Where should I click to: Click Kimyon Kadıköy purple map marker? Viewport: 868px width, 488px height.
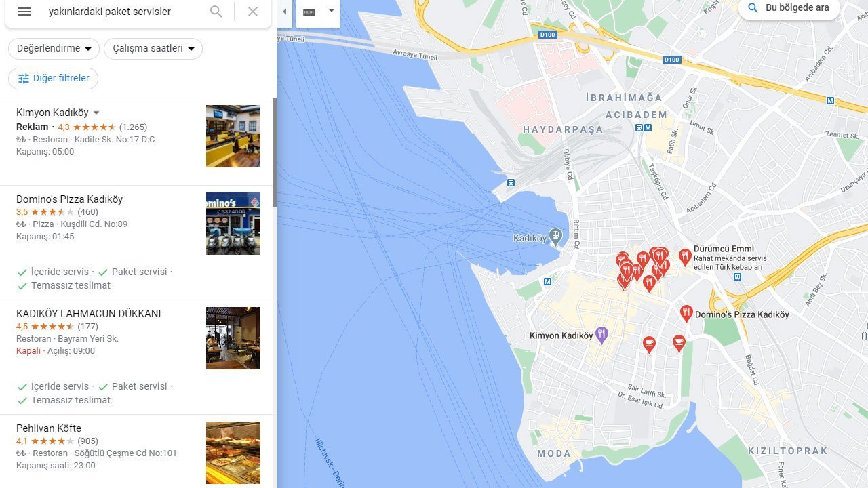601,335
